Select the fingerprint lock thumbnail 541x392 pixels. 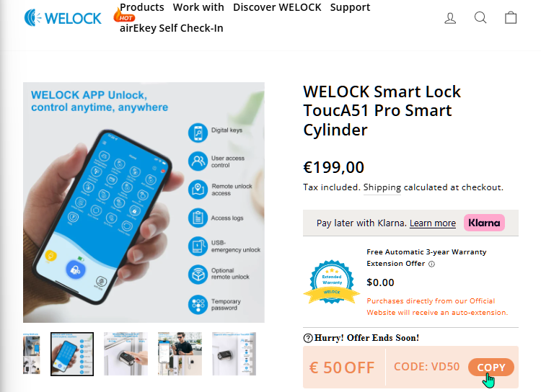point(126,354)
